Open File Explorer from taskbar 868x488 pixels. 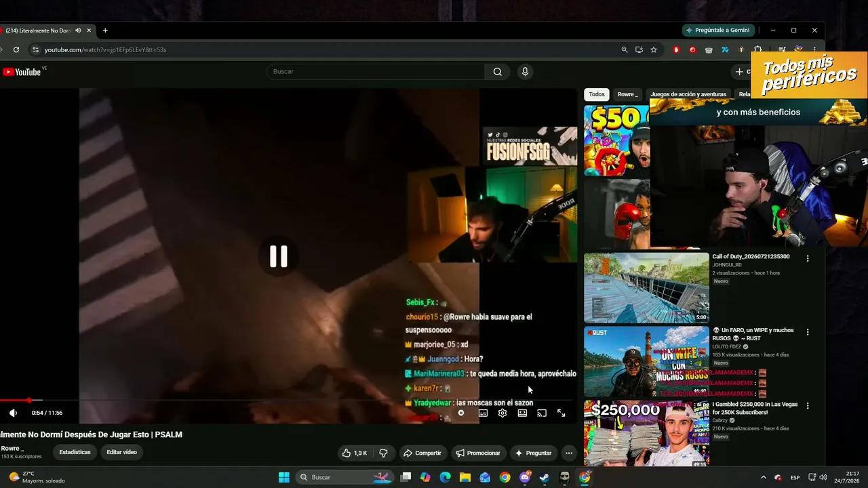[x=465, y=477]
